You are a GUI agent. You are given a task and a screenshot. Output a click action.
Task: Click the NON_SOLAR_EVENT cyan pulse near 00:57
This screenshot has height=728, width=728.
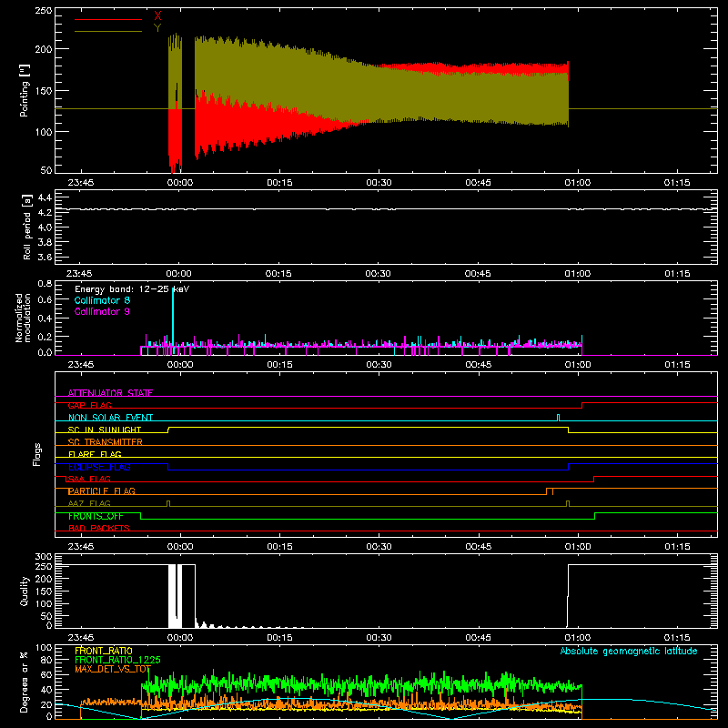[558, 418]
